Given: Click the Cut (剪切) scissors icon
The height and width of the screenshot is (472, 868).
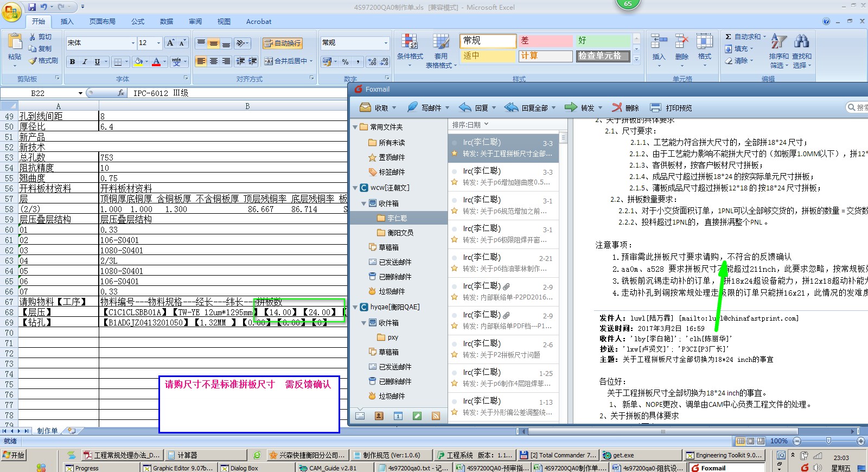Looking at the screenshot, I should 33,37.
